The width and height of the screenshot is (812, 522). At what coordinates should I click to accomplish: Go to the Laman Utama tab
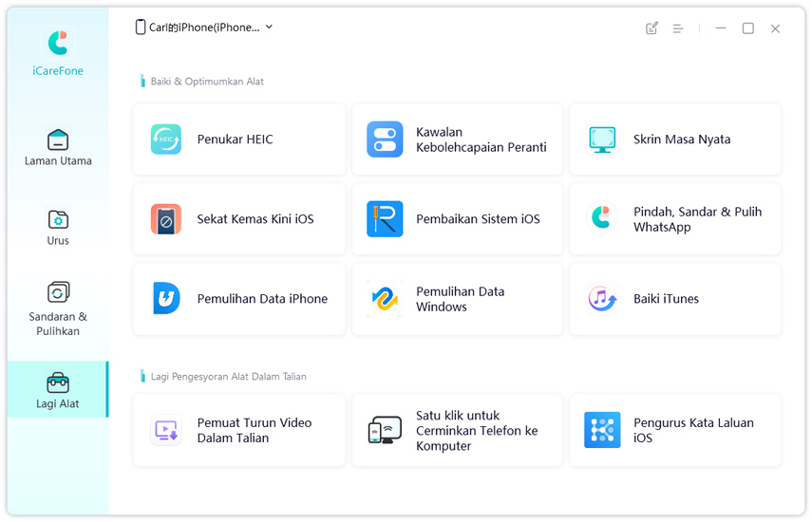click(58, 147)
